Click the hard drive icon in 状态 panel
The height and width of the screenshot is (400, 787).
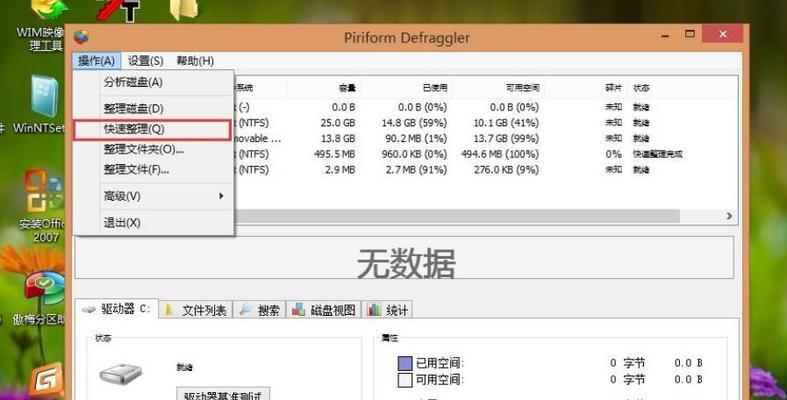120,373
